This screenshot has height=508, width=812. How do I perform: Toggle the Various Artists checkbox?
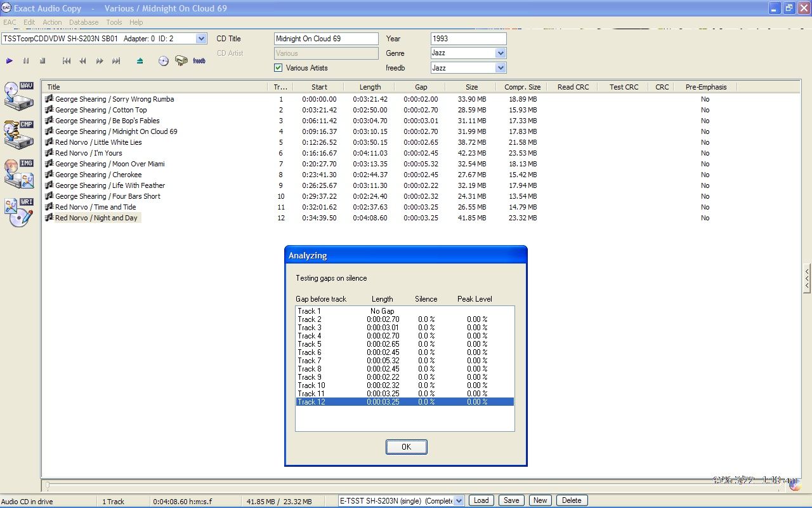(x=278, y=68)
